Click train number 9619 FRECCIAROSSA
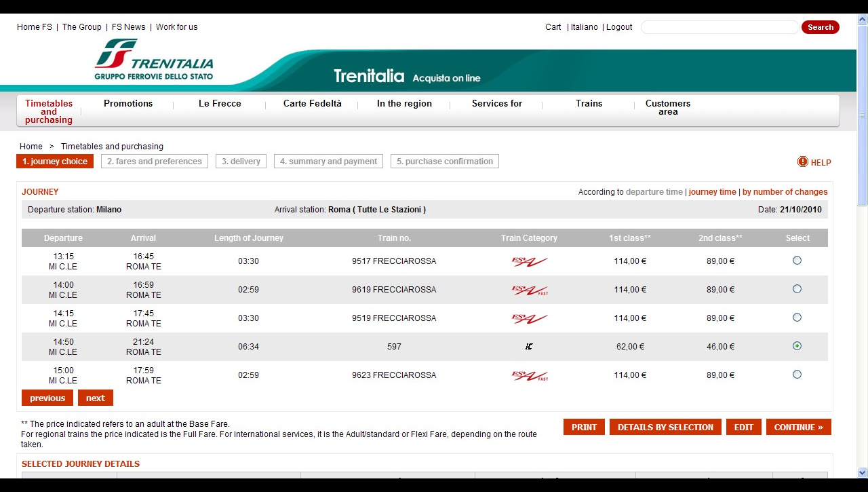 [x=394, y=290]
